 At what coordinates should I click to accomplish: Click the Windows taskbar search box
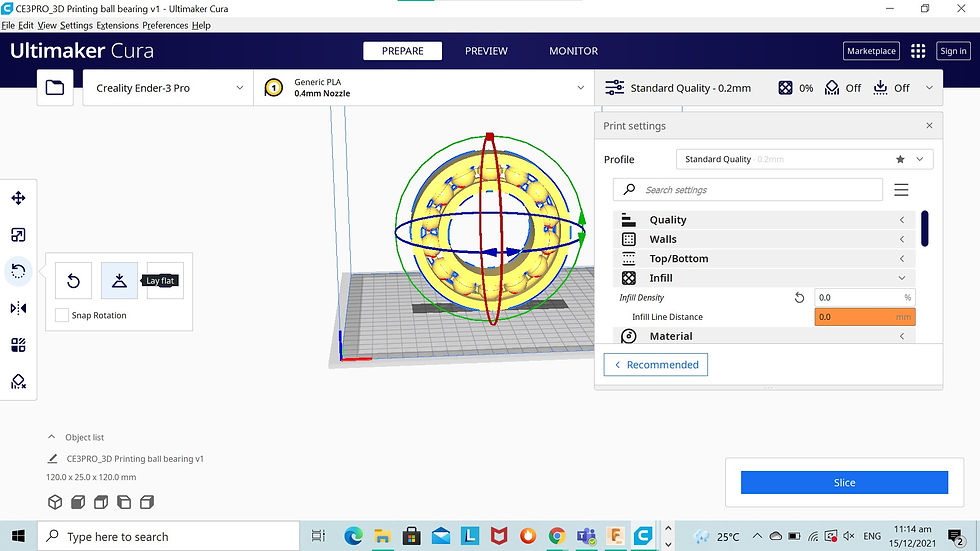pyautogui.click(x=169, y=536)
